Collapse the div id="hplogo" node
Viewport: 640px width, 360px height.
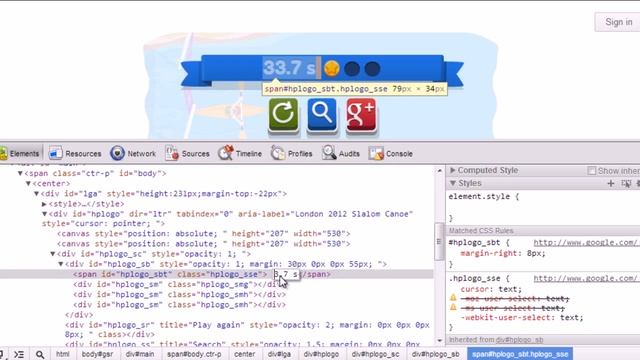tap(44, 214)
